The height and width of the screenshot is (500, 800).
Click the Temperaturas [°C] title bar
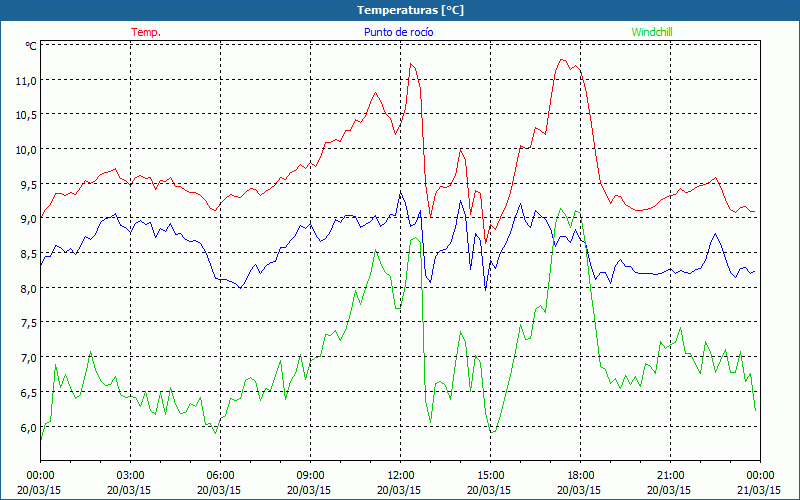coord(400,10)
